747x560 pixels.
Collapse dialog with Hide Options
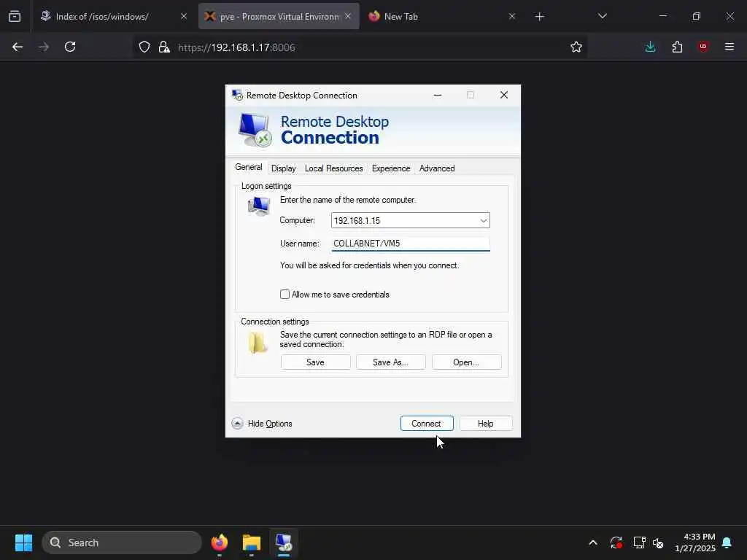(262, 424)
